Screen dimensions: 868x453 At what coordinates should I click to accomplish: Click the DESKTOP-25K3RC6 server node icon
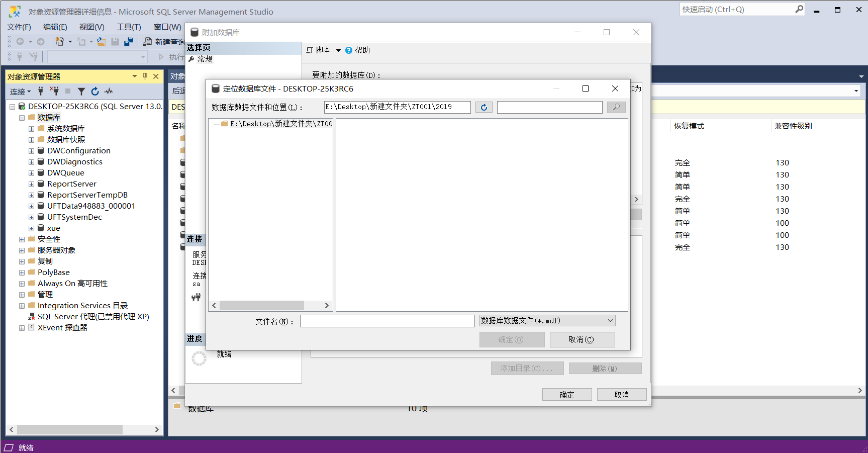[22, 106]
